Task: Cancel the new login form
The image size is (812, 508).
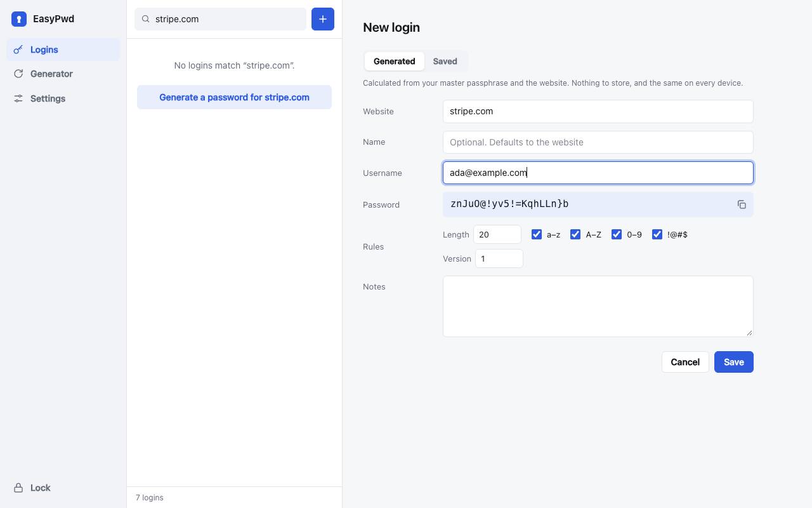Action: coord(685,362)
